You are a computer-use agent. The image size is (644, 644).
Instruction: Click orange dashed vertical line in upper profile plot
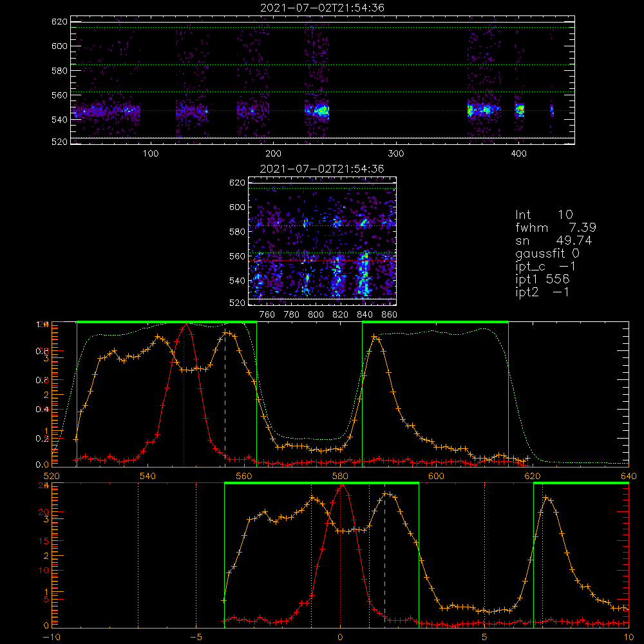click(x=225, y=397)
